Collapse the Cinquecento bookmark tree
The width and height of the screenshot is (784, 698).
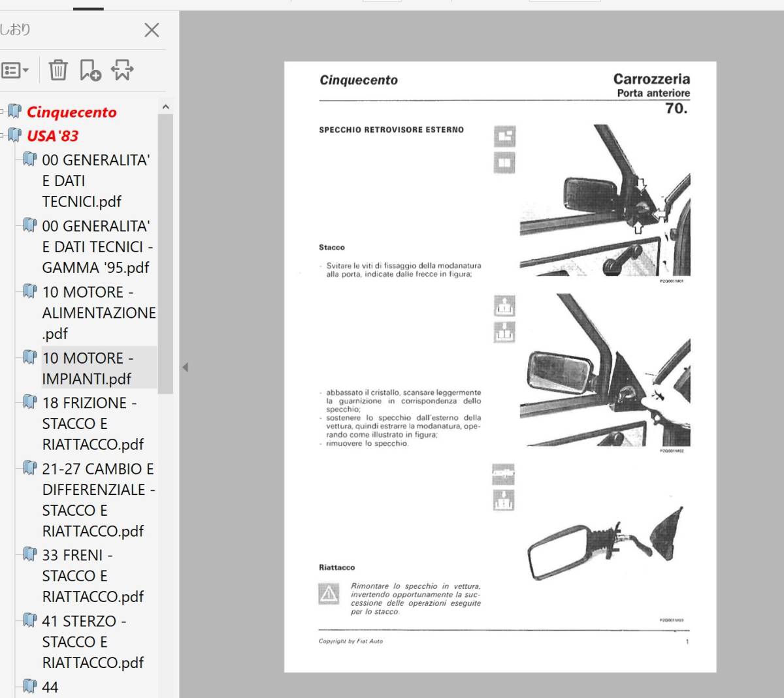(x=3, y=112)
